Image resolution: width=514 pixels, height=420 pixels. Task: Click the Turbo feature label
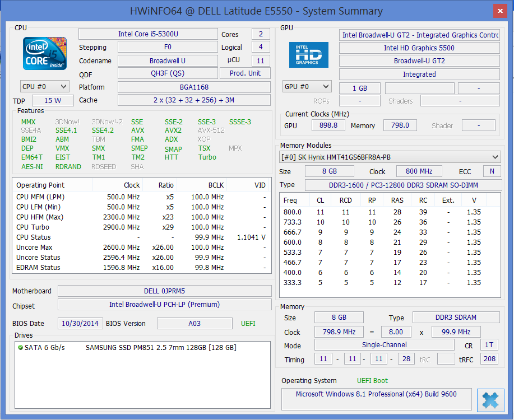tap(207, 157)
